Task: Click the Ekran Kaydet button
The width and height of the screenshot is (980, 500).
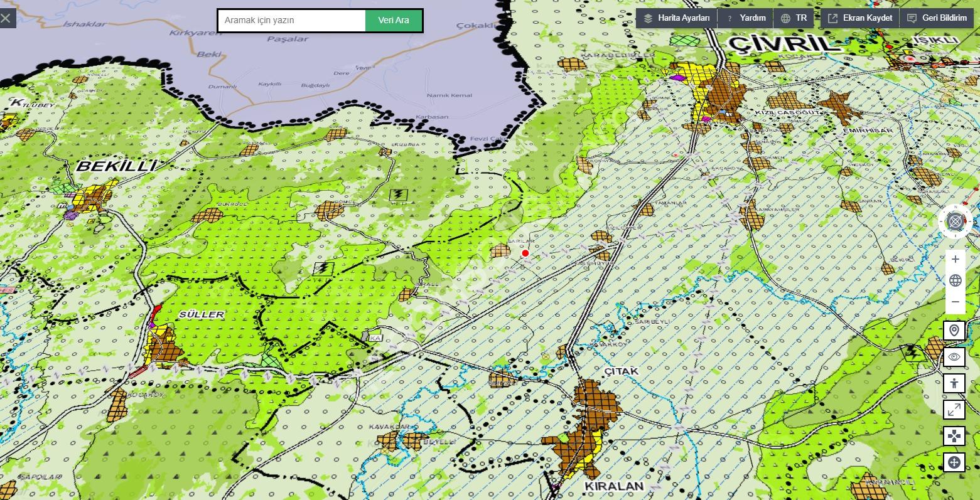Action: click(x=859, y=18)
